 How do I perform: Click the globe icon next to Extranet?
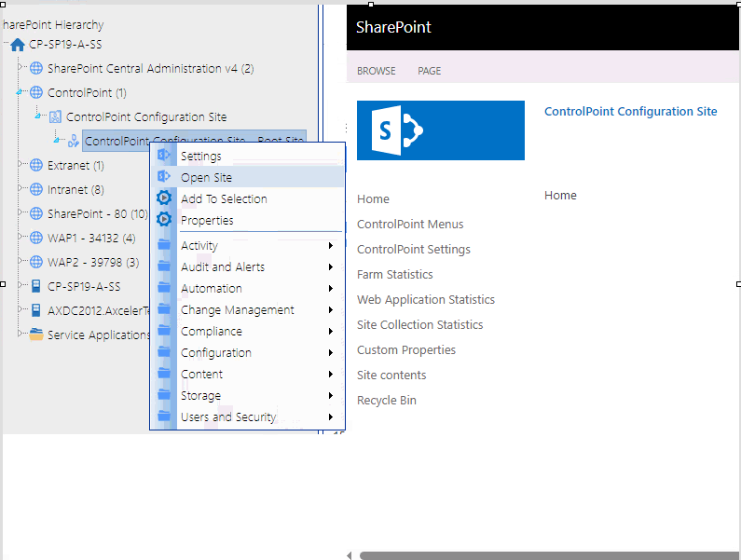[36, 166]
